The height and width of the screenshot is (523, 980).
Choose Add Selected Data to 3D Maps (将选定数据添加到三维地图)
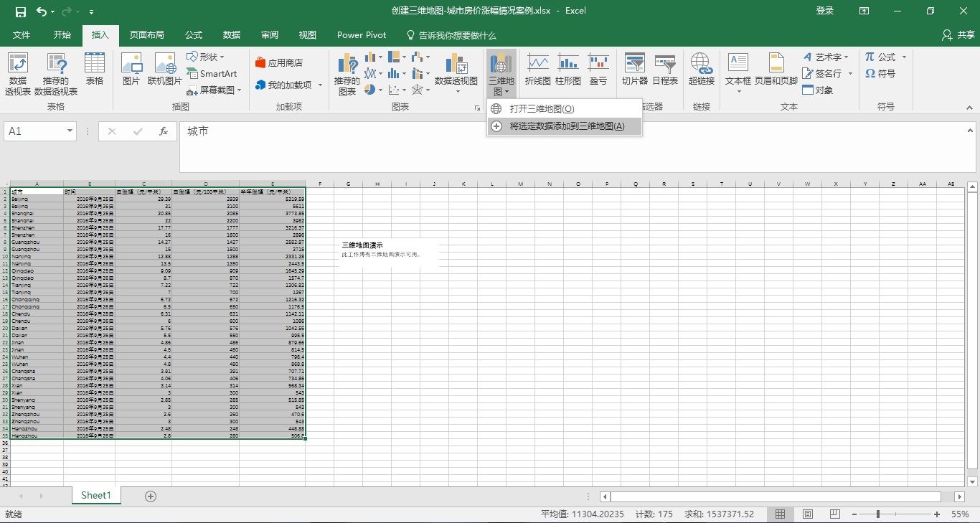(x=564, y=126)
